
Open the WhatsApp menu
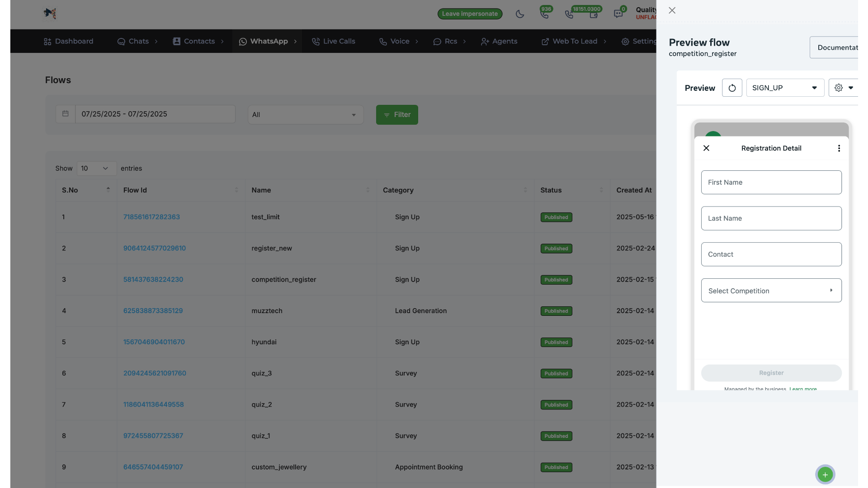pos(268,41)
